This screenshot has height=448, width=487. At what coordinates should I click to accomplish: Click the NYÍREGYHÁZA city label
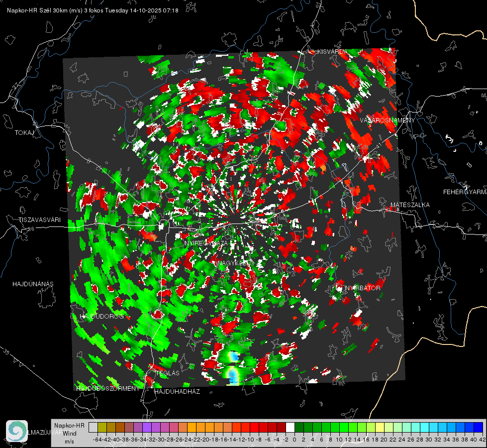(206, 243)
